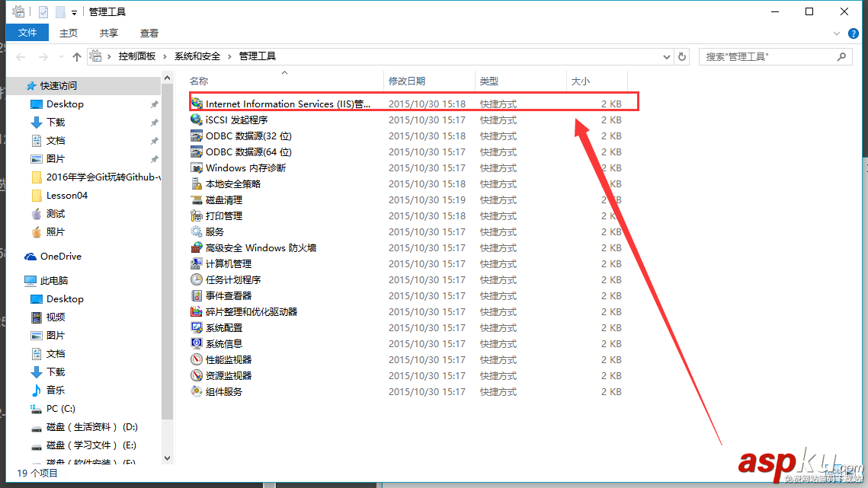Viewport: 868px width, 488px height.
Task: Select the Windows 内存诊断 icon
Action: coord(197,167)
